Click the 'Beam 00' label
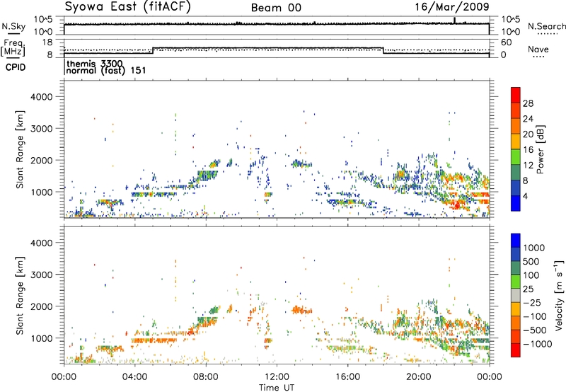The width and height of the screenshot is (566, 392). point(276,8)
